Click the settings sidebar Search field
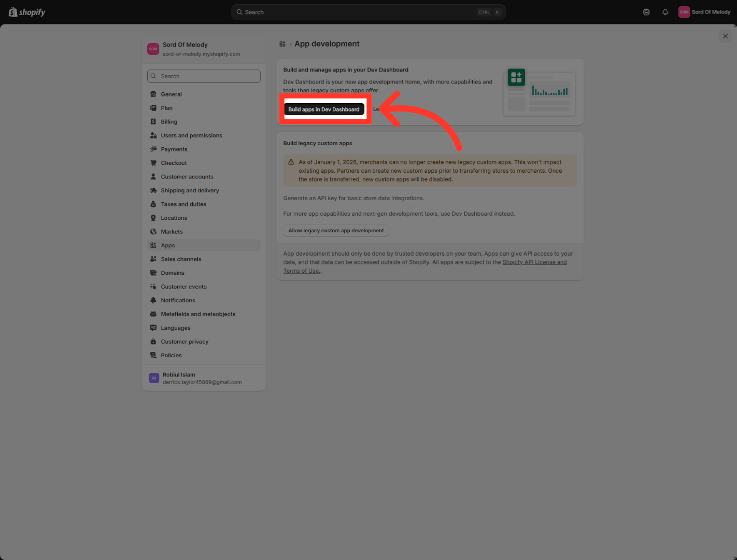The image size is (737, 560). point(204,76)
